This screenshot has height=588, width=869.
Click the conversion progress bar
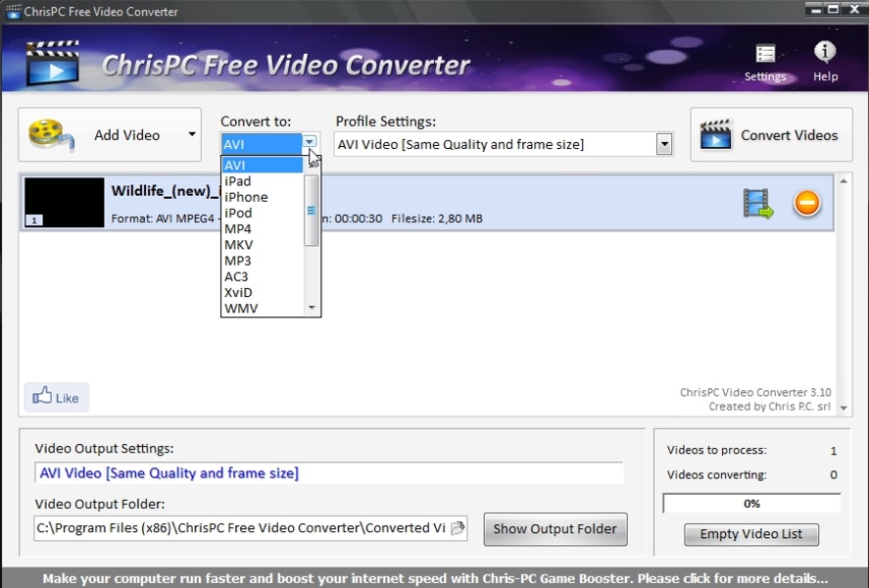[x=751, y=504]
